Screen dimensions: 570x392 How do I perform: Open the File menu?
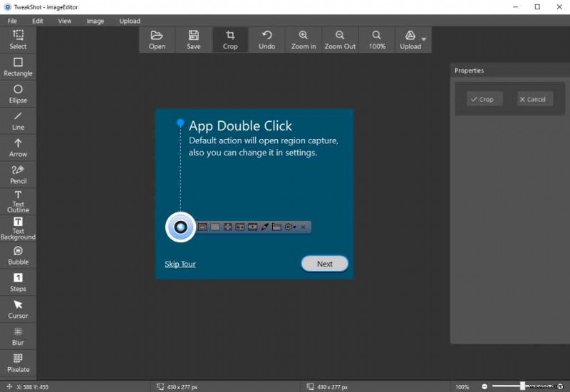(x=12, y=21)
